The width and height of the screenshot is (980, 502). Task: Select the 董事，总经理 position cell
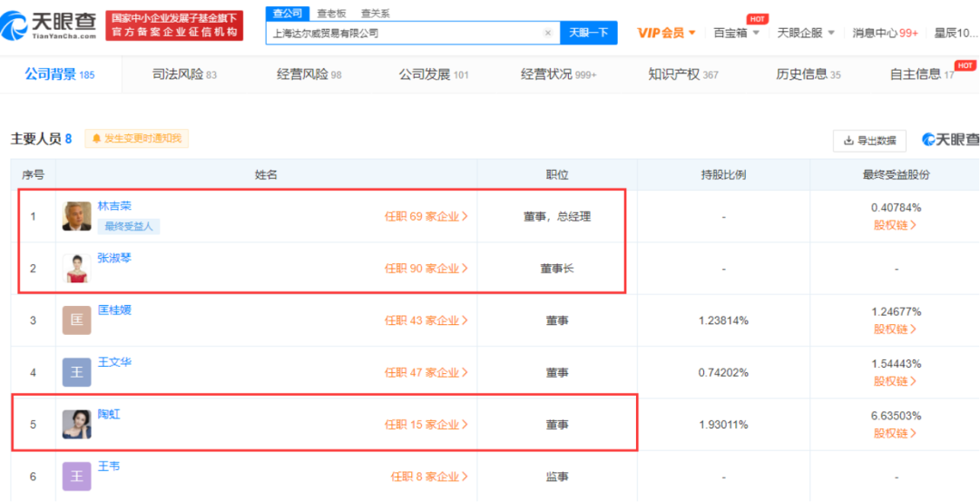click(557, 216)
